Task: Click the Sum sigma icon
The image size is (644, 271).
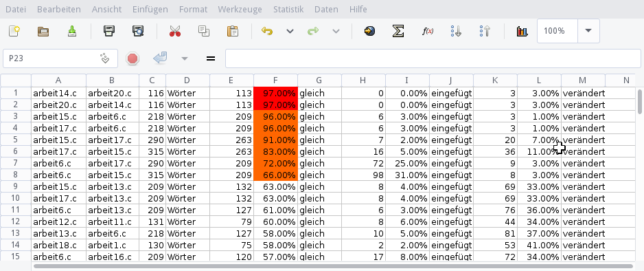Action: pyautogui.click(x=398, y=31)
